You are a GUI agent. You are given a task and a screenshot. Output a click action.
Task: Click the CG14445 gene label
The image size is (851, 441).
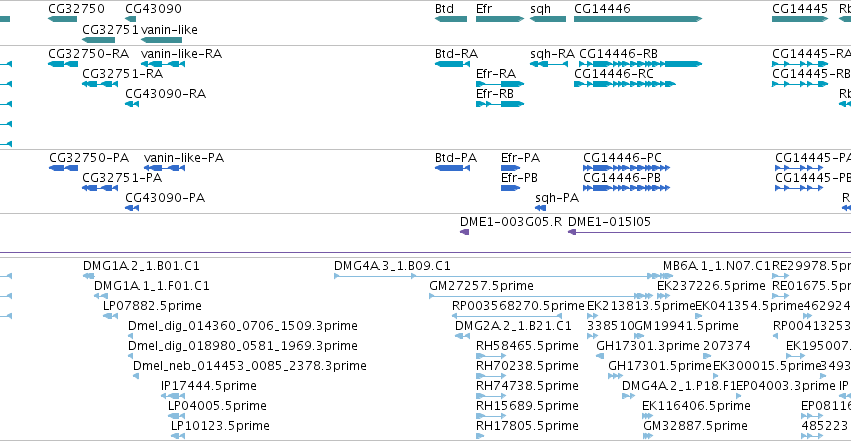[x=800, y=9]
